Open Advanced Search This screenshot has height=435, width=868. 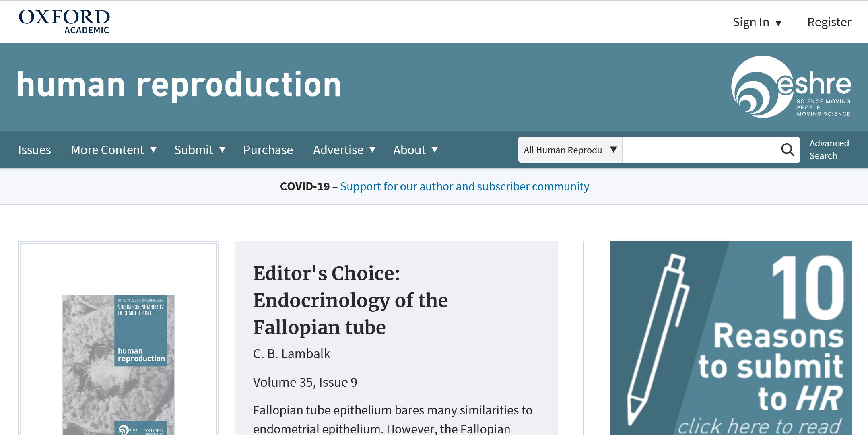pyautogui.click(x=829, y=149)
